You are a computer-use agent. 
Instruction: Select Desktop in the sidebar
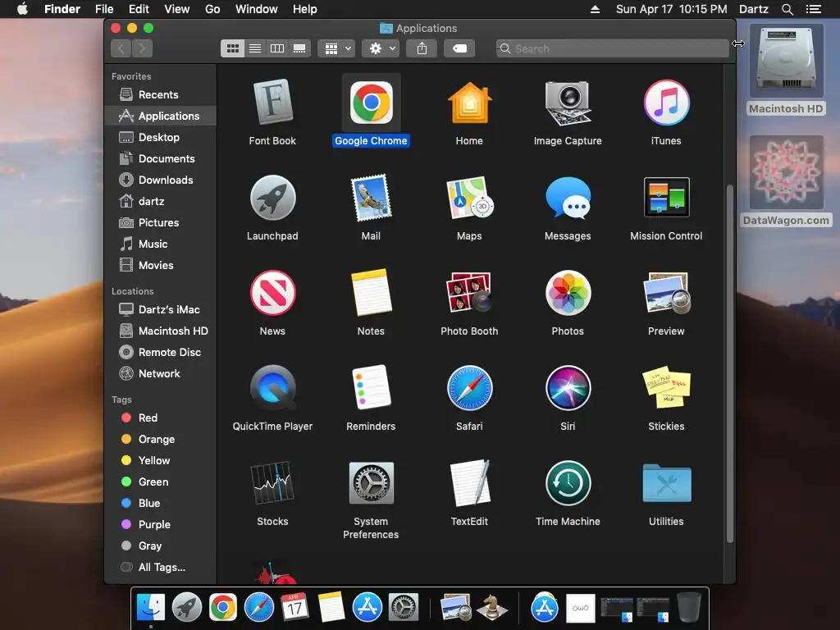click(161, 137)
